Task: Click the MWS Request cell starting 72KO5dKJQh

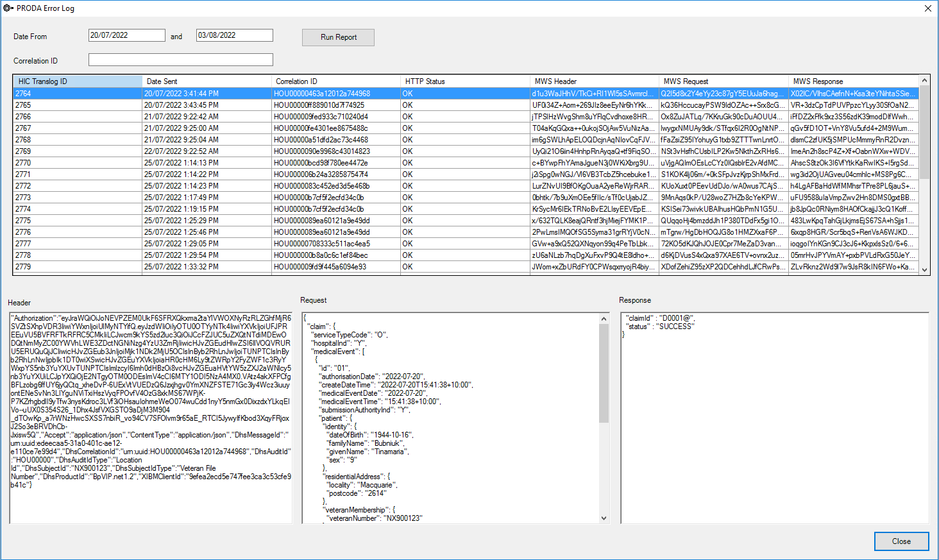Action: tap(724, 244)
